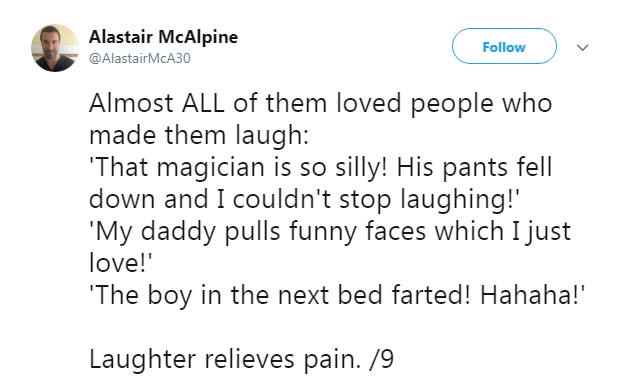Viewport: 618px width, 380px height.
Task: Open the @AlastairMcA30 handle link
Action: (x=140, y=58)
